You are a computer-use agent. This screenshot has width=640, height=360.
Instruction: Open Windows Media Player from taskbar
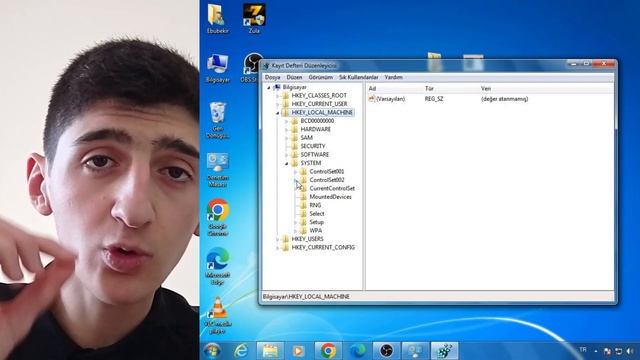pos(298,351)
